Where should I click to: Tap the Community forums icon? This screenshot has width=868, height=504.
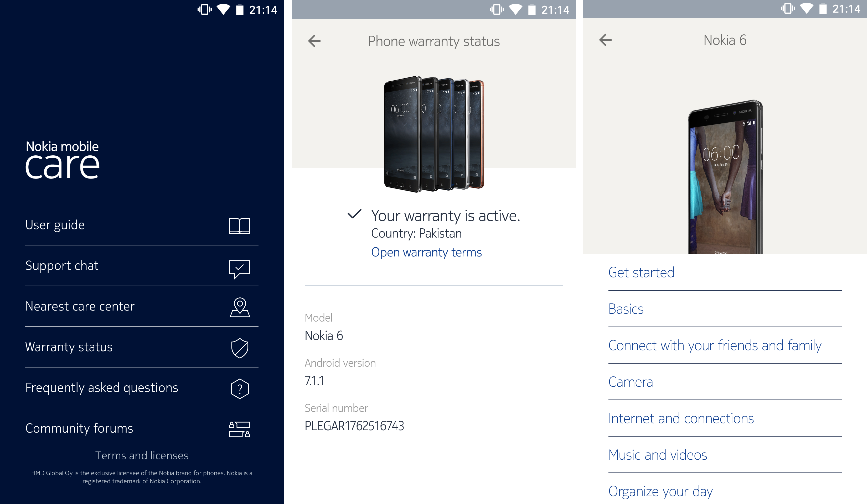point(239,429)
